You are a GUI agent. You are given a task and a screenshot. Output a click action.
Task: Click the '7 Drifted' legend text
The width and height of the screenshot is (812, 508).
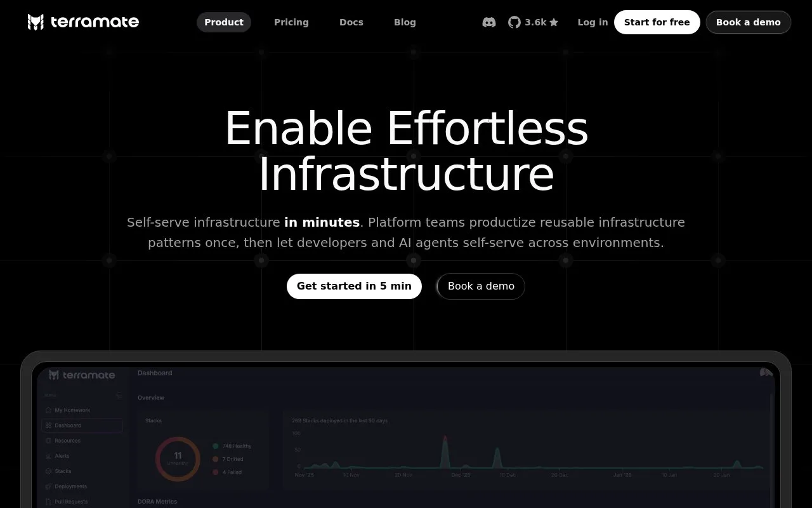pyautogui.click(x=233, y=459)
